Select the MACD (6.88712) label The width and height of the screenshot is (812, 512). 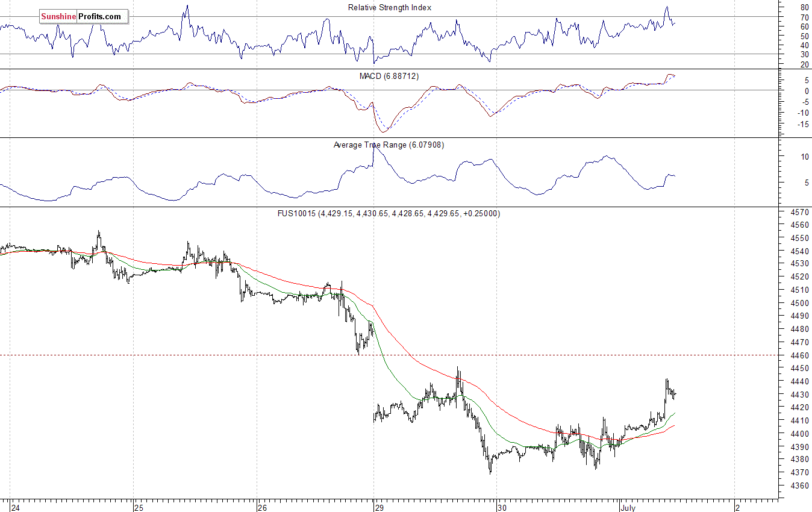[x=389, y=76]
